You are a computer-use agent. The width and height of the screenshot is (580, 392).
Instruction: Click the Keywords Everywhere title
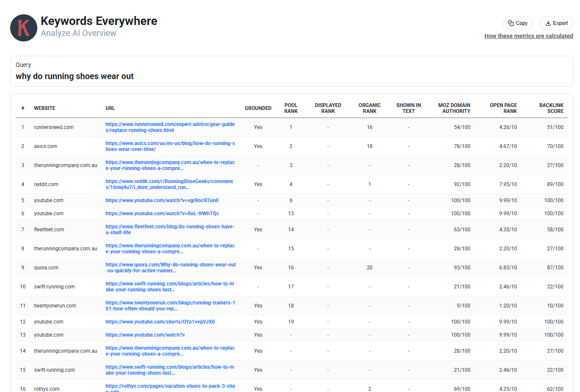(99, 21)
